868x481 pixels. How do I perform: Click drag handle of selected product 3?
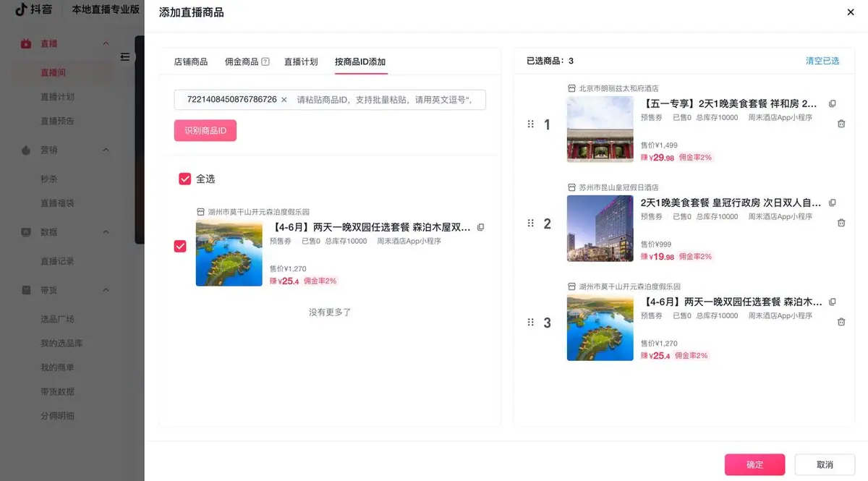530,323
